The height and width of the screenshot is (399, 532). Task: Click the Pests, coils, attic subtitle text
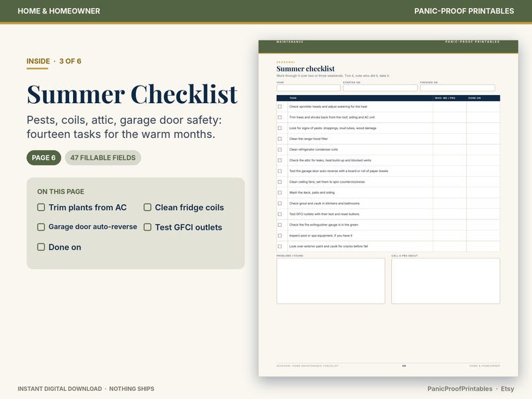(124, 127)
